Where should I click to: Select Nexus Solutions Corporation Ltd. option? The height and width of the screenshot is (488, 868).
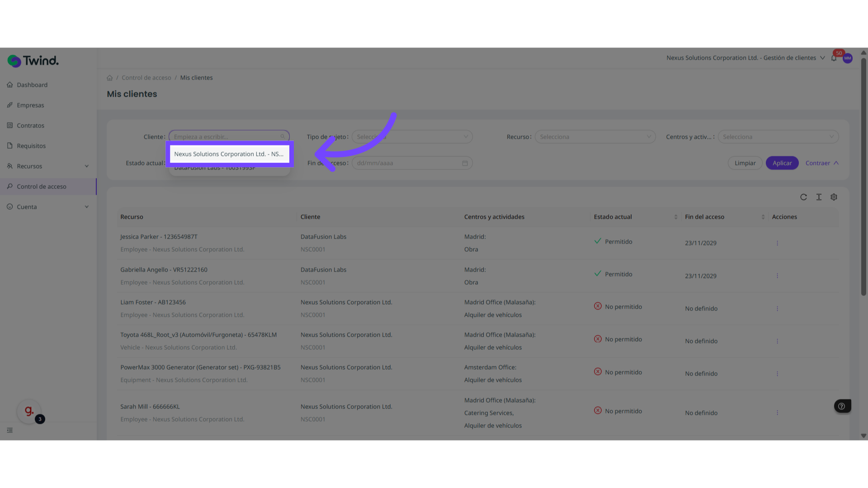229,154
